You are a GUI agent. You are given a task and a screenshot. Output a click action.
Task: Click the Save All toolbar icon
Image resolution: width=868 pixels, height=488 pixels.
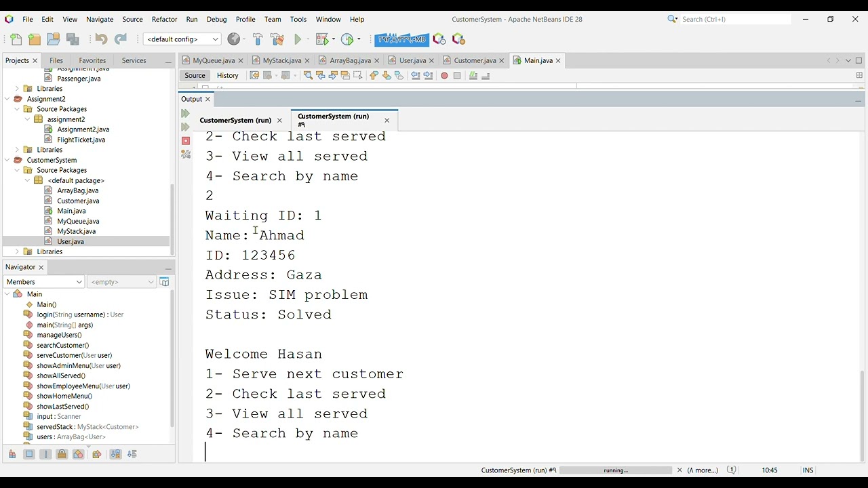(73, 39)
